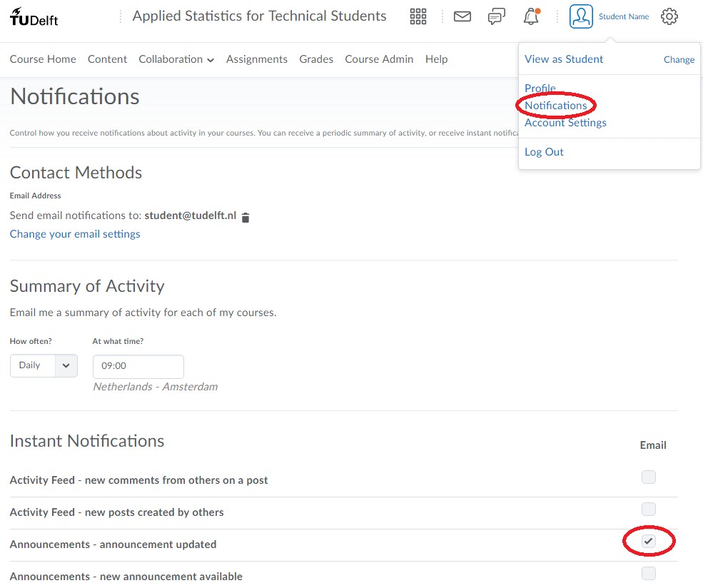The image size is (703, 588).
Task: Open the admin tools gear icon
Action: pyautogui.click(x=669, y=16)
